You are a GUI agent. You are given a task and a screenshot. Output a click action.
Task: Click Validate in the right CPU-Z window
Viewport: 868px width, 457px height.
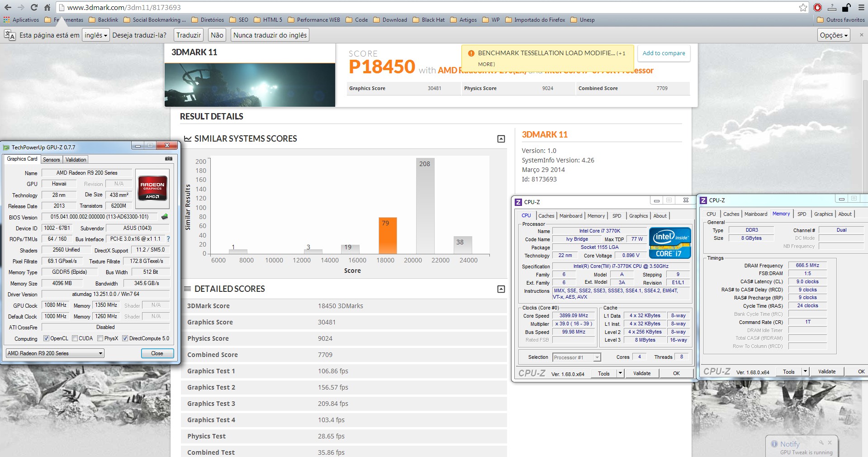[x=827, y=371]
